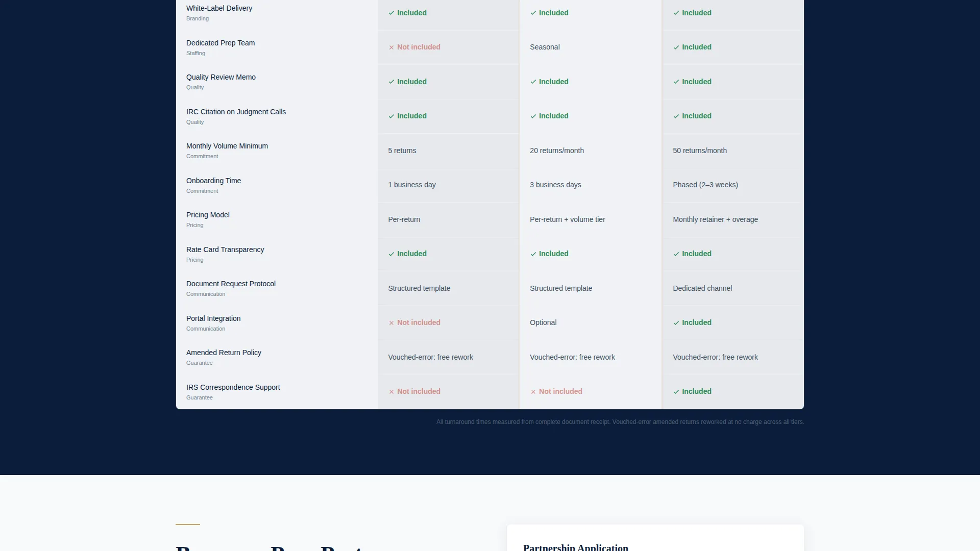Click the 'Document Request Protocol' row label

pos(231,284)
